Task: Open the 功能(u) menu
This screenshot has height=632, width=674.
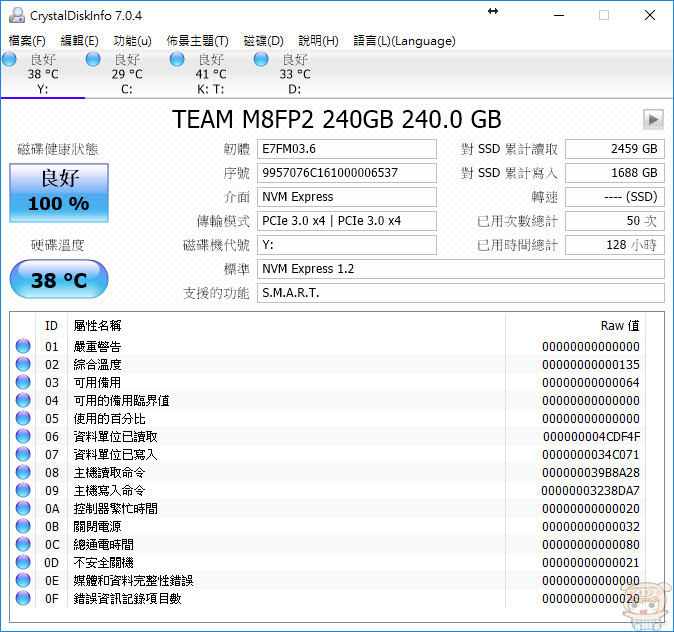Action: pos(132,41)
